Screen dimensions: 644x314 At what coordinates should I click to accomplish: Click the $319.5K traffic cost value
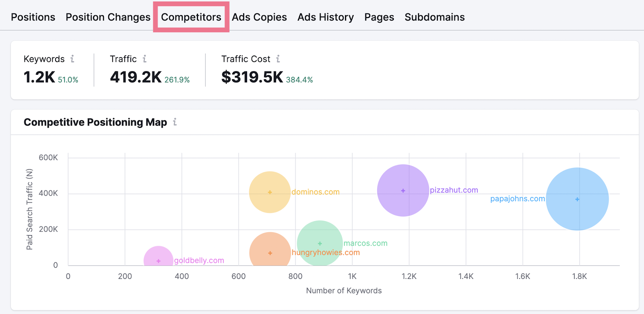pyautogui.click(x=252, y=77)
